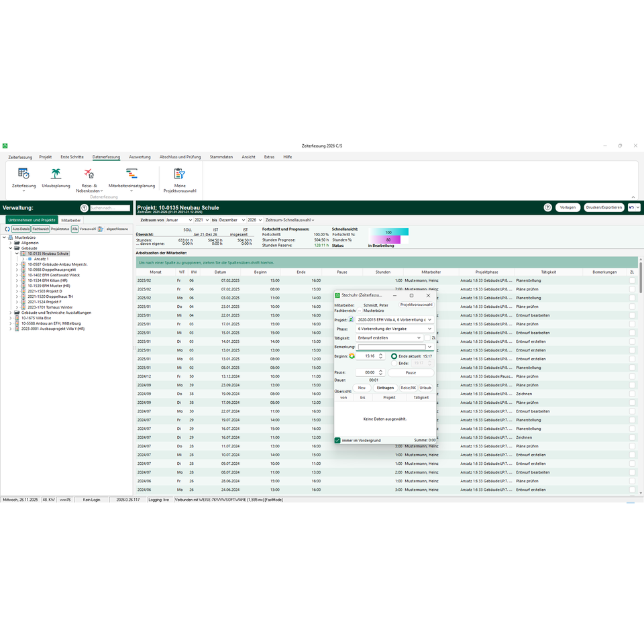644x644 pixels.
Task: Open the Auswertung ribbon tab
Action: 140,157
